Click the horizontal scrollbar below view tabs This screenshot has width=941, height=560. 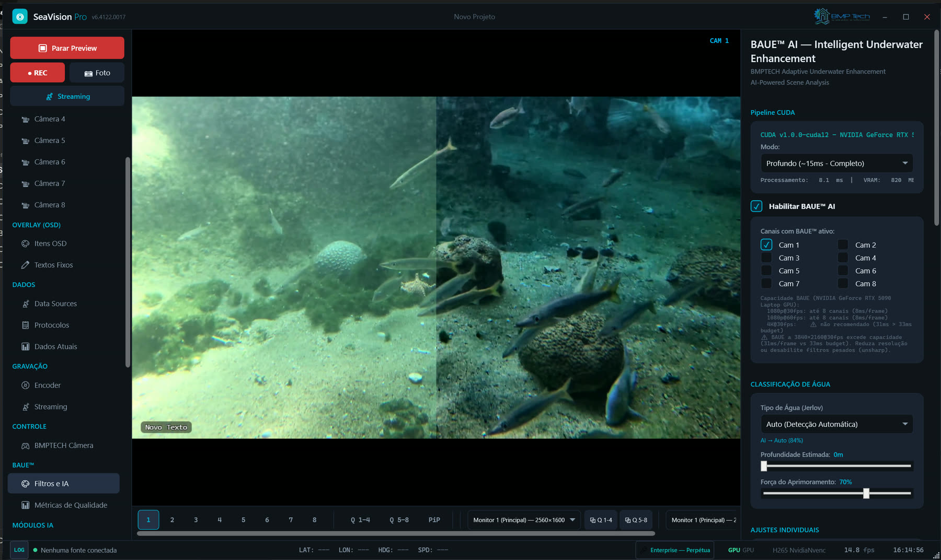[396, 533]
